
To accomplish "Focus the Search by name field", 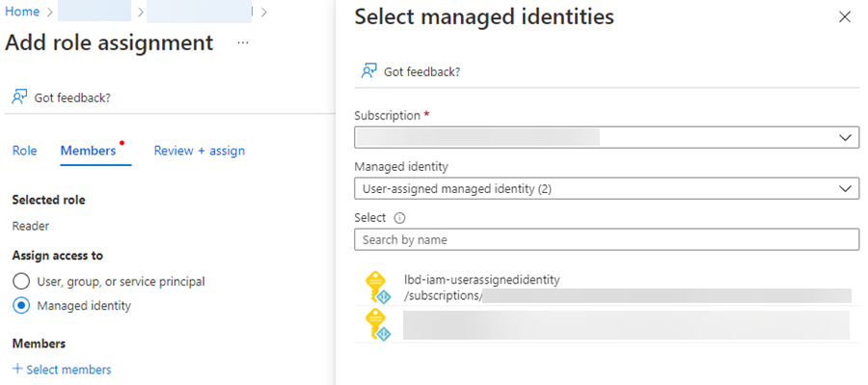I will click(x=607, y=240).
